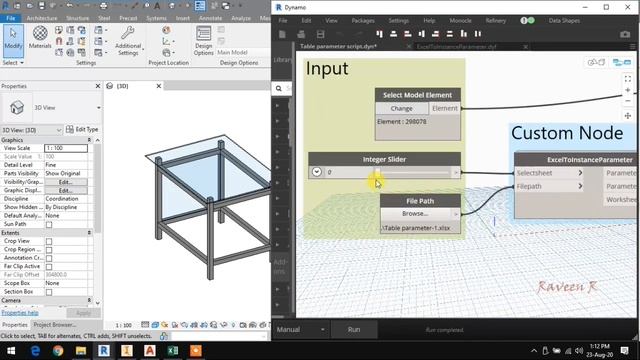Click the zoom out minus in Dynamo canvas
This screenshot has height=360, width=640.
pos(628,101)
